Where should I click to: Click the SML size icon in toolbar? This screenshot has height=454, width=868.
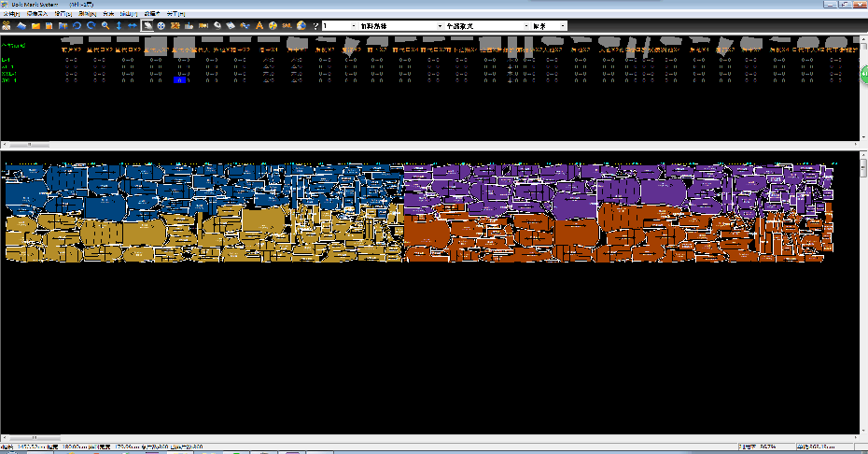point(286,25)
